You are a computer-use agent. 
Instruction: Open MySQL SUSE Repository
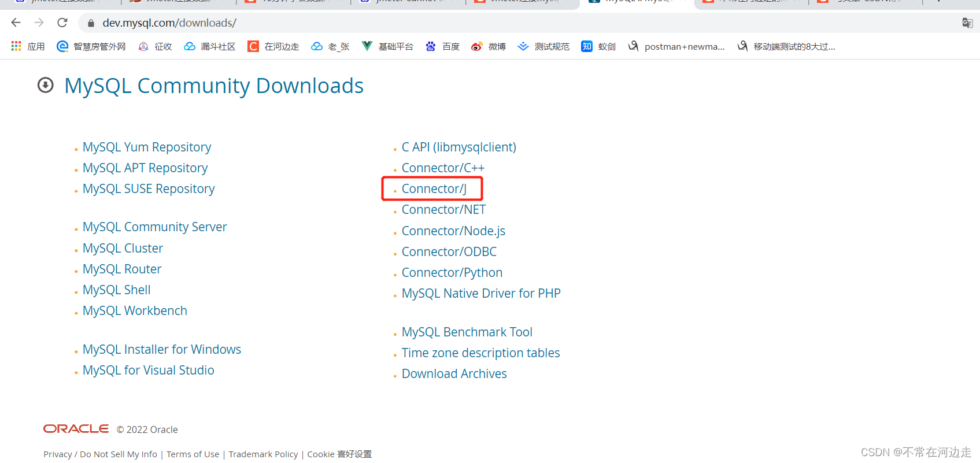pos(149,188)
